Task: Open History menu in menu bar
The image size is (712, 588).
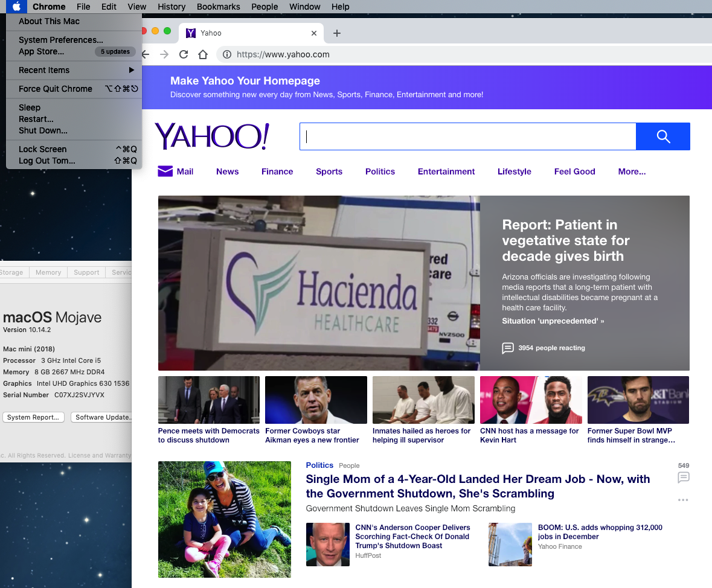Action: [171, 7]
